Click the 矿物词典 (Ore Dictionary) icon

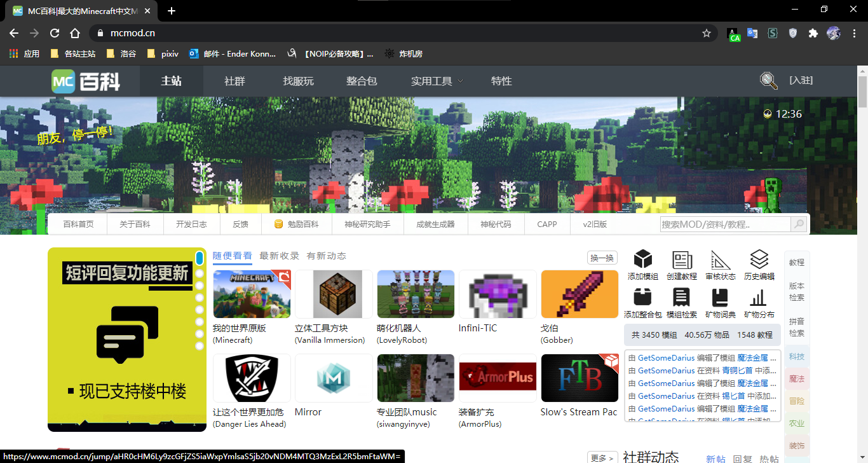click(720, 300)
